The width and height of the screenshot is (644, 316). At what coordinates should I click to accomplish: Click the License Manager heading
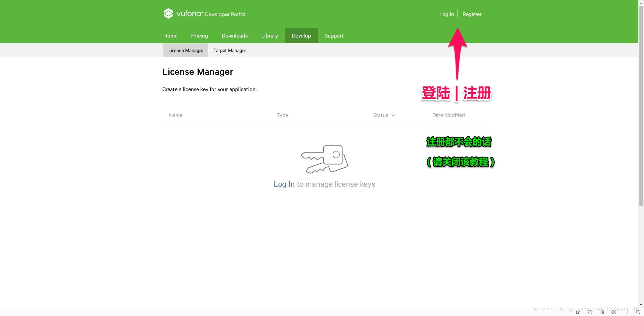pos(198,72)
